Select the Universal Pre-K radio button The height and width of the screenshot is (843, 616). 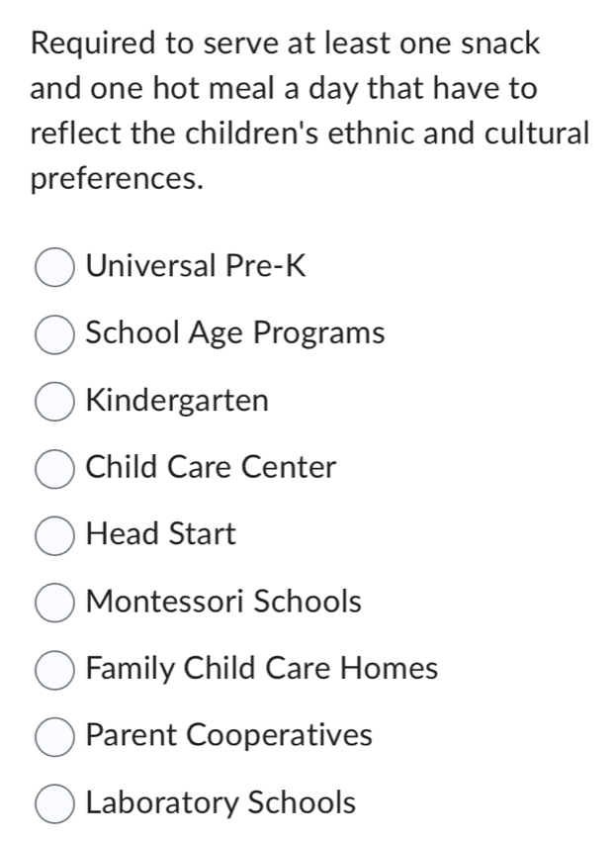tap(55, 267)
